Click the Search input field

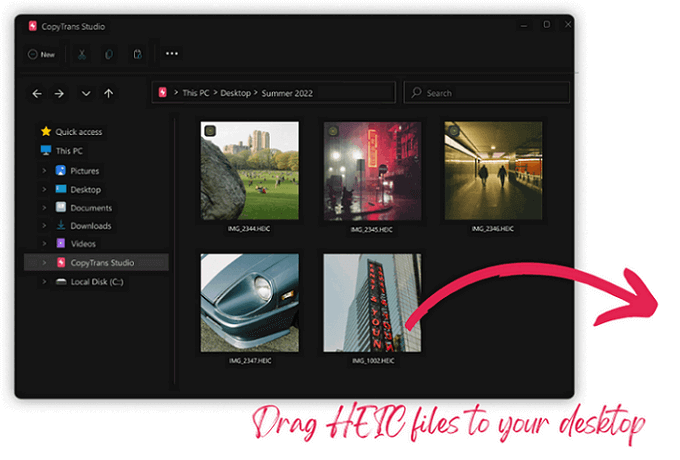486,92
